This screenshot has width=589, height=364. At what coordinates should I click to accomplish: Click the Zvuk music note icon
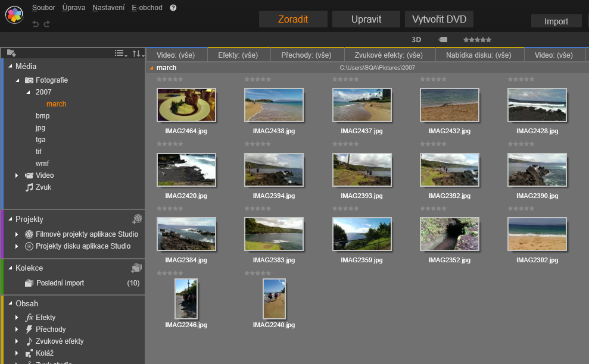tap(29, 187)
